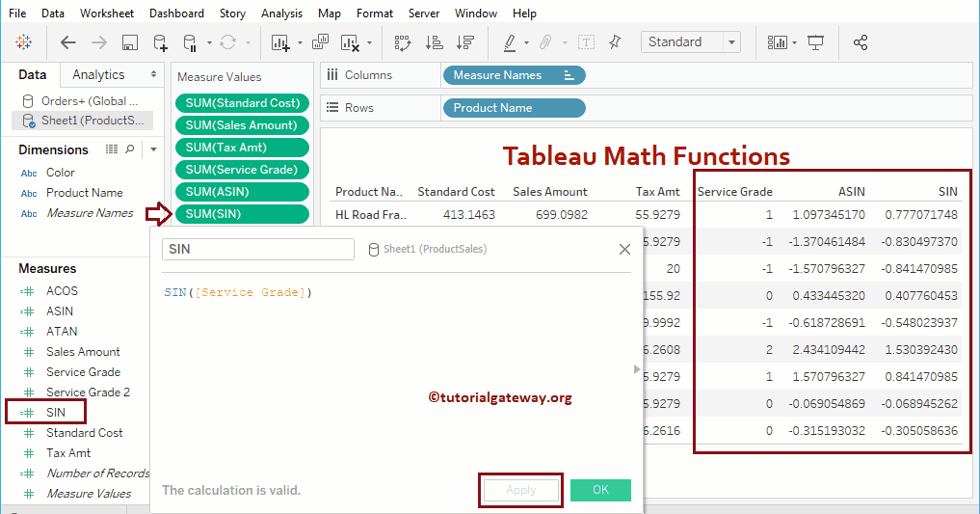Close the calculation editor dialog
Image resolution: width=980 pixels, height=514 pixels.
(624, 249)
